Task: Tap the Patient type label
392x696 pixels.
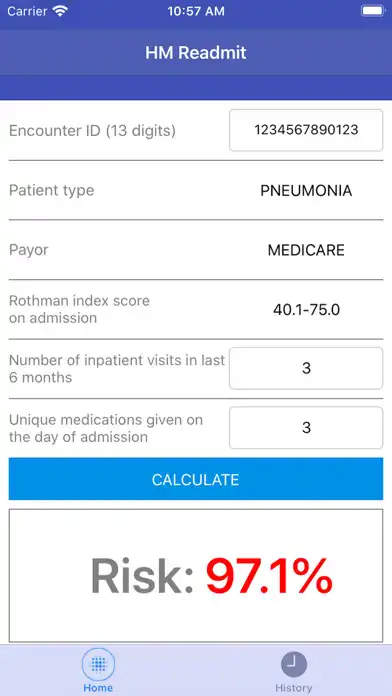Action: (x=51, y=190)
